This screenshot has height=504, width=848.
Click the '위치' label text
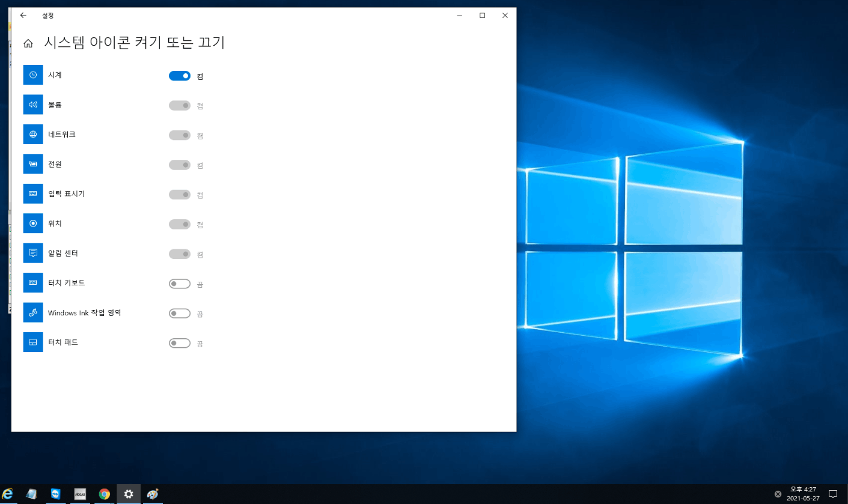(x=55, y=223)
